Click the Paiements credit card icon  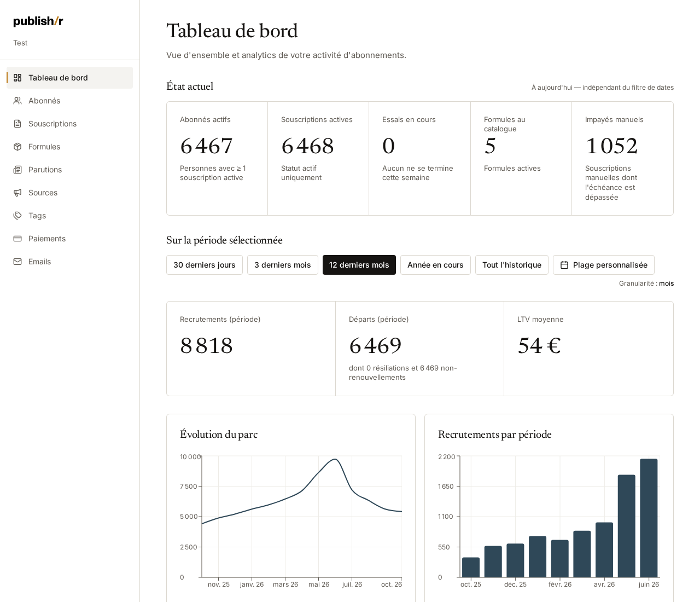(17, 239)
